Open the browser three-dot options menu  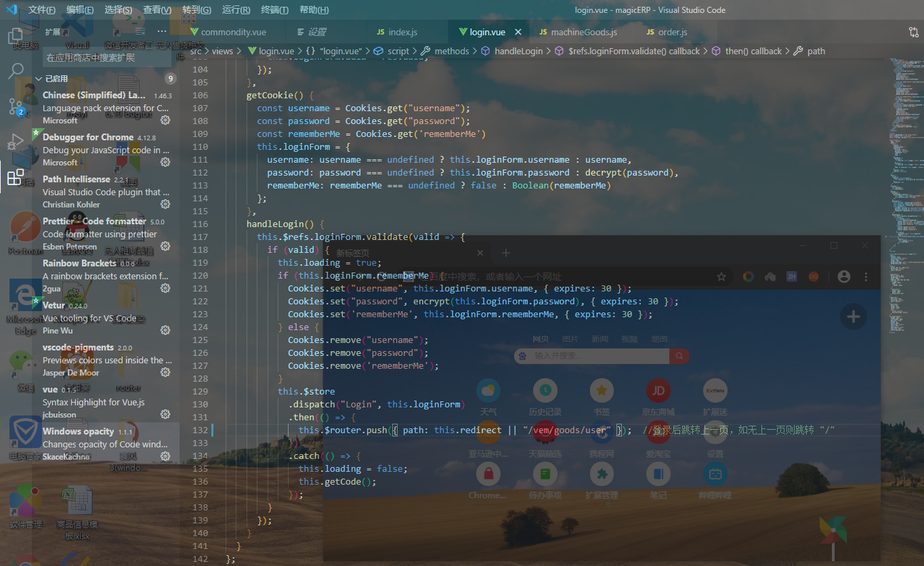pyautogui.click(x=866, y=276)
